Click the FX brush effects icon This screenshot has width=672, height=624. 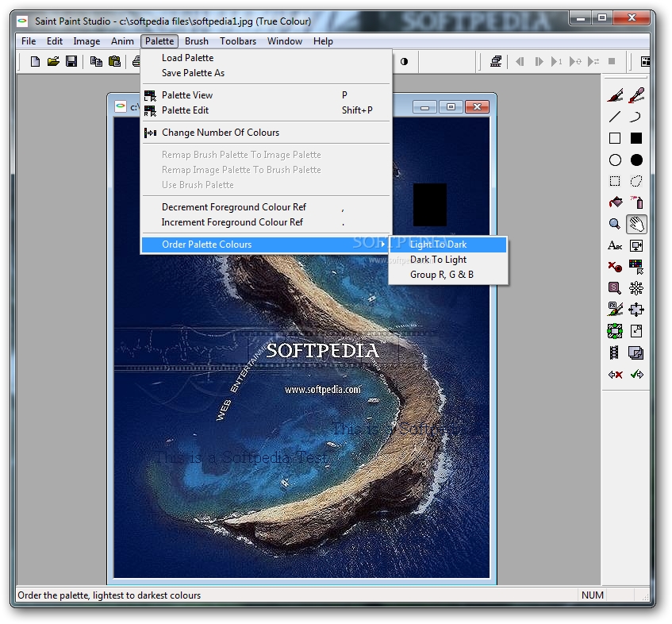click(x=615, y=310)
